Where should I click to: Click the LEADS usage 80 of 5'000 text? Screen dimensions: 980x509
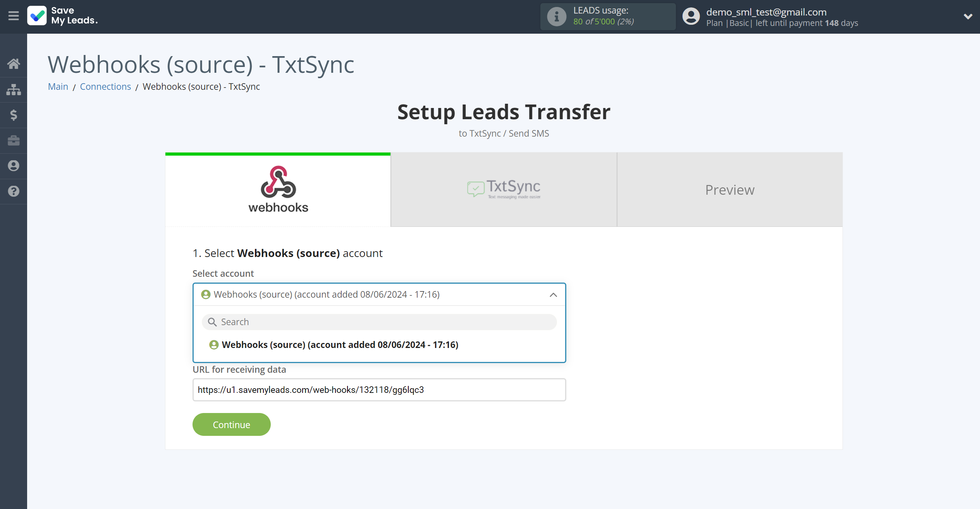[x=603, y=22]
